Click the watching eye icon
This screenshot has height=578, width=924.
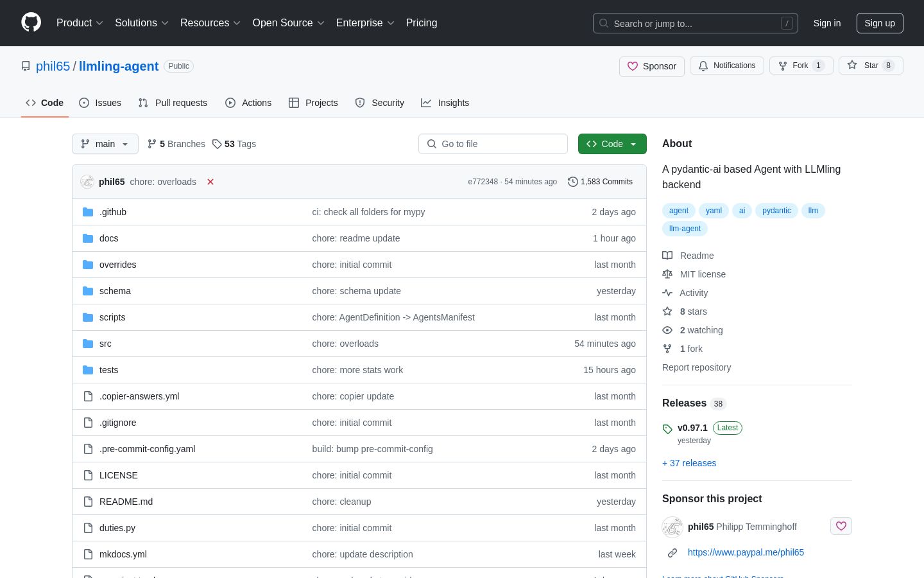pyautogui.click(x=667, y=330)
